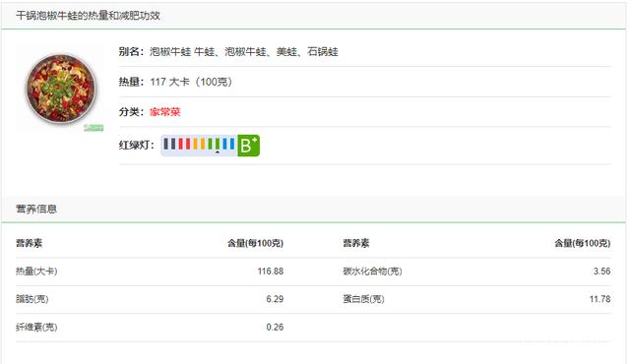Image resolution: width=630 pixels, height=364 pixels.
Task: Click the small green tag below the dish image
Action: pyautogui.click(x=94, y=128)
